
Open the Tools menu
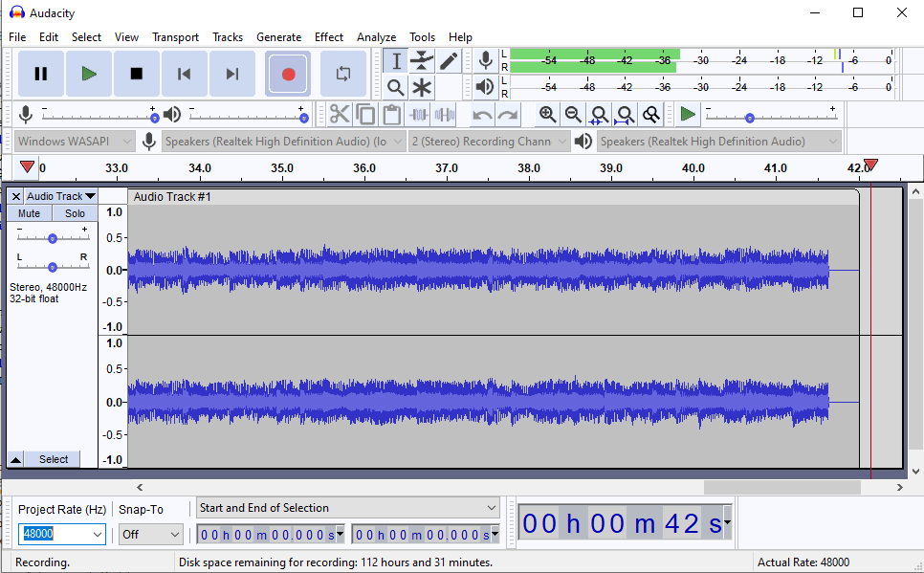(422, 37)
